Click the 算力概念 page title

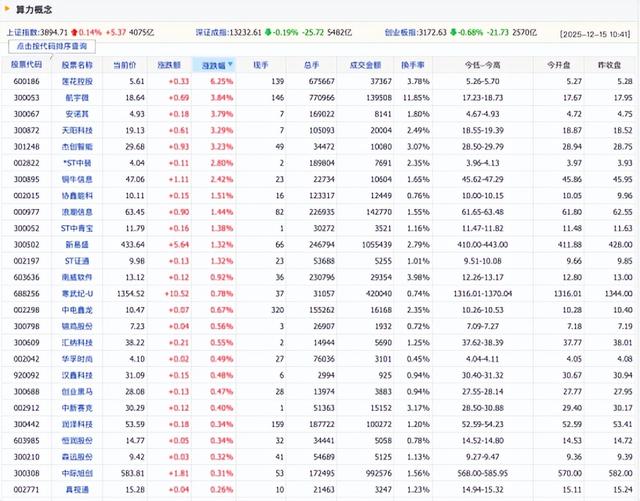(34, 9)
